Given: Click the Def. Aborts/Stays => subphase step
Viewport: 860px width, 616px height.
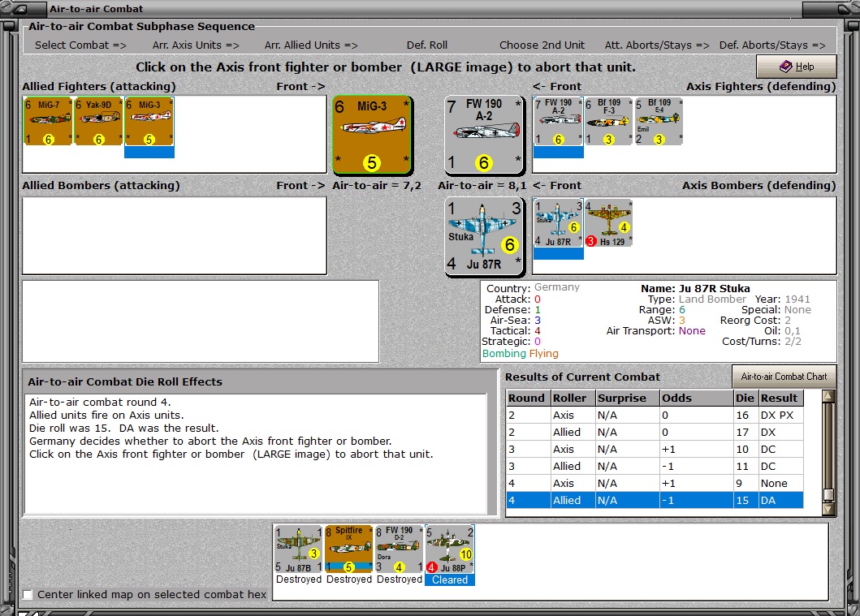Looking at the screenshot, I should [772, 45].
